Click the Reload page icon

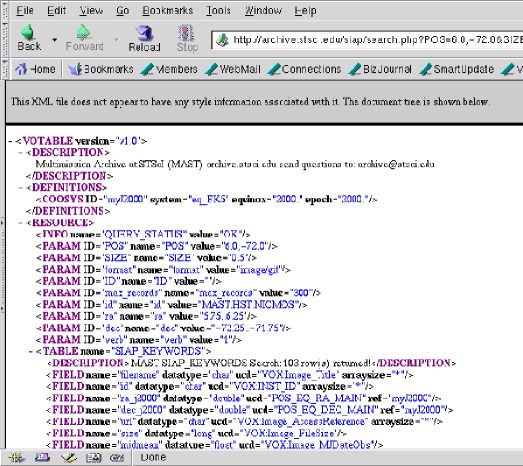144,33
